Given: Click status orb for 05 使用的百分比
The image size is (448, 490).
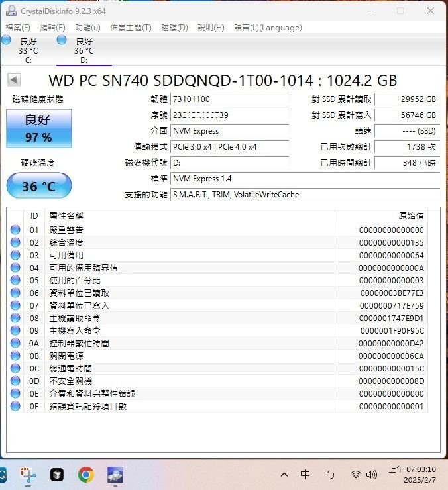Looking at the screenshot, I should click(x=15, y=280).
